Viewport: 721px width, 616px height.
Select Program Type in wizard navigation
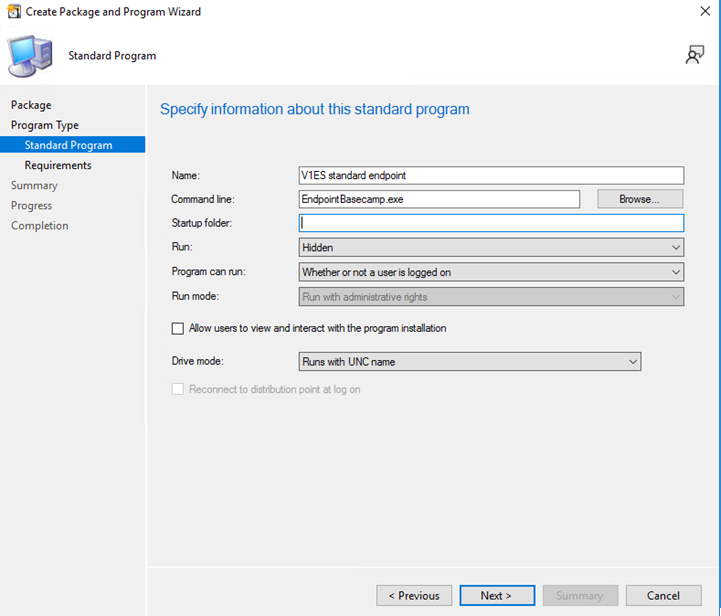point(44,125)
